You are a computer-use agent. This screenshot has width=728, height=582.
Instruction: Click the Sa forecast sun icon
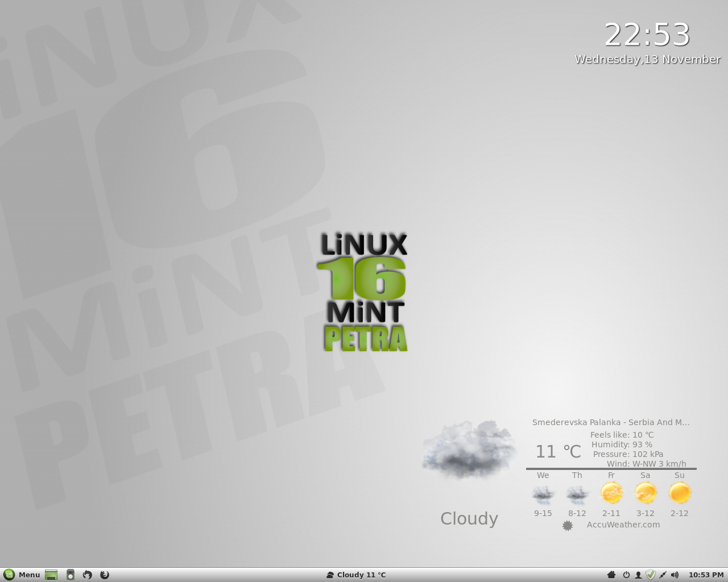click(x=646, y=493)
